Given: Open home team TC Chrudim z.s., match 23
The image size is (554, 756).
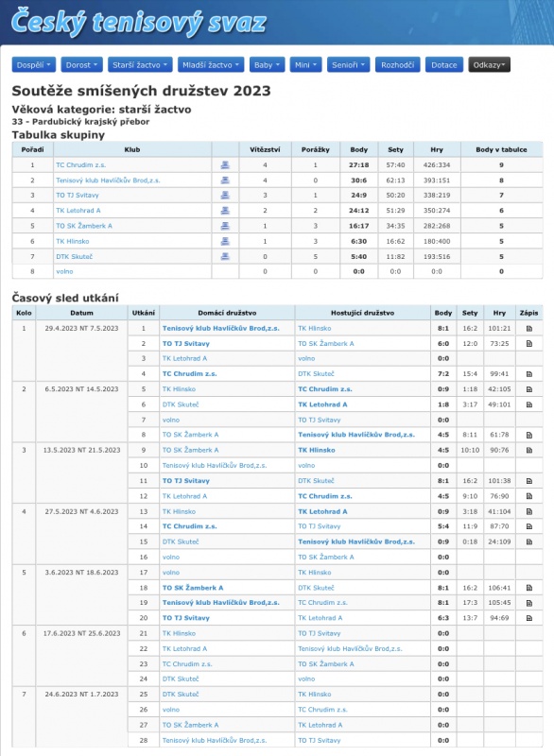Looking at the screenshot, I should pos(187,664).
